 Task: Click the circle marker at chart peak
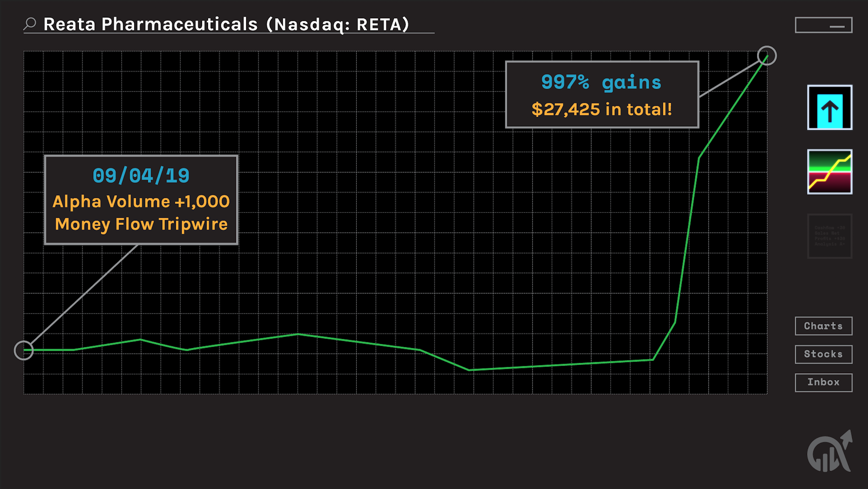point(767,56)
